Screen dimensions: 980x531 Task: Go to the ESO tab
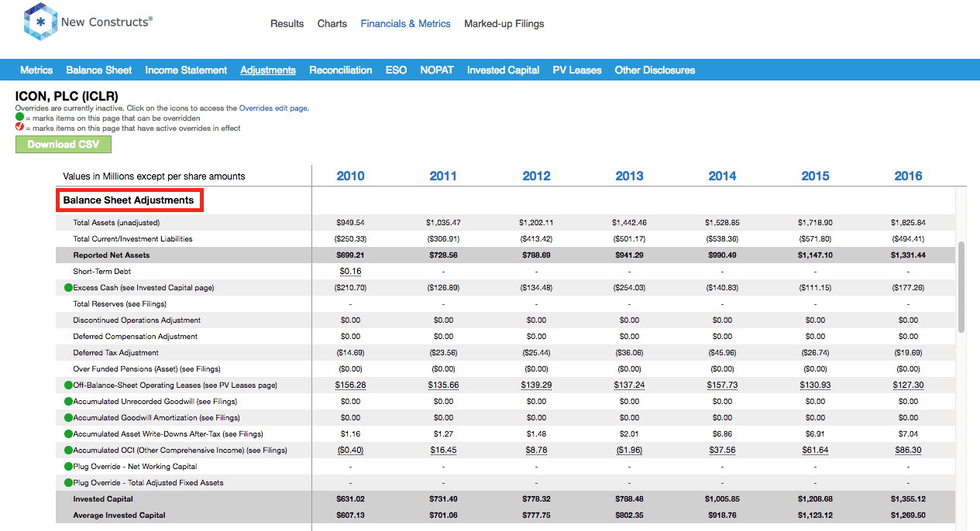(x=396, y=70)
